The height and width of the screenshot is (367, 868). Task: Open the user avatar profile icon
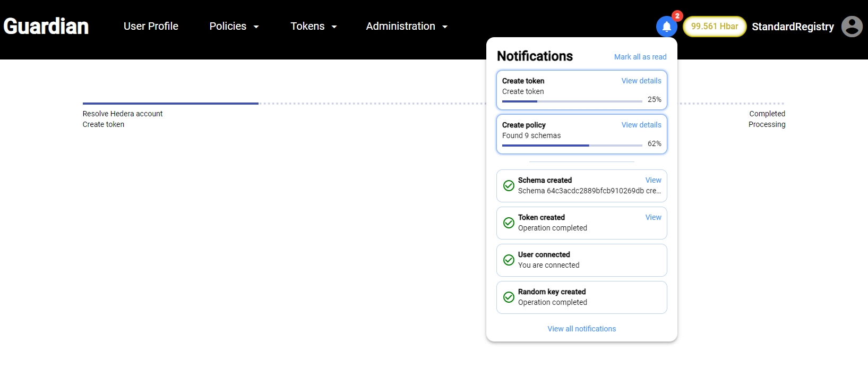tap(852, 27)
